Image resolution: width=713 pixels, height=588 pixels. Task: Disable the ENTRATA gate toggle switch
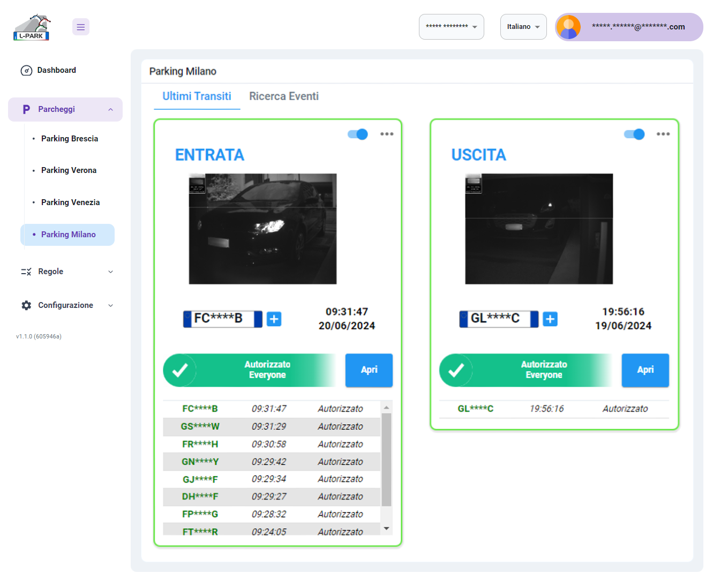(x=358, y=134)
